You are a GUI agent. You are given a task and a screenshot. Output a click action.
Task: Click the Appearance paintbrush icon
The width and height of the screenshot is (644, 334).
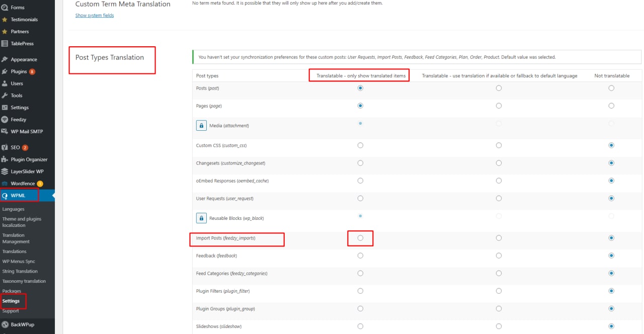tap(5, 59)
